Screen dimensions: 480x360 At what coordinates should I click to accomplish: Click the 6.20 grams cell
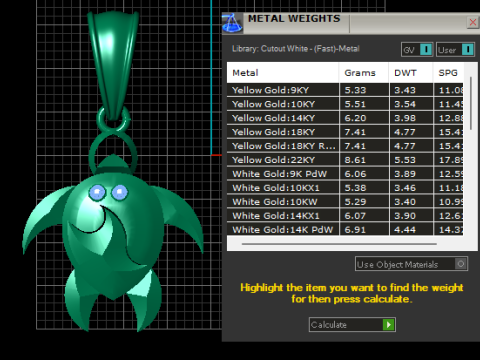coord(364,118)
